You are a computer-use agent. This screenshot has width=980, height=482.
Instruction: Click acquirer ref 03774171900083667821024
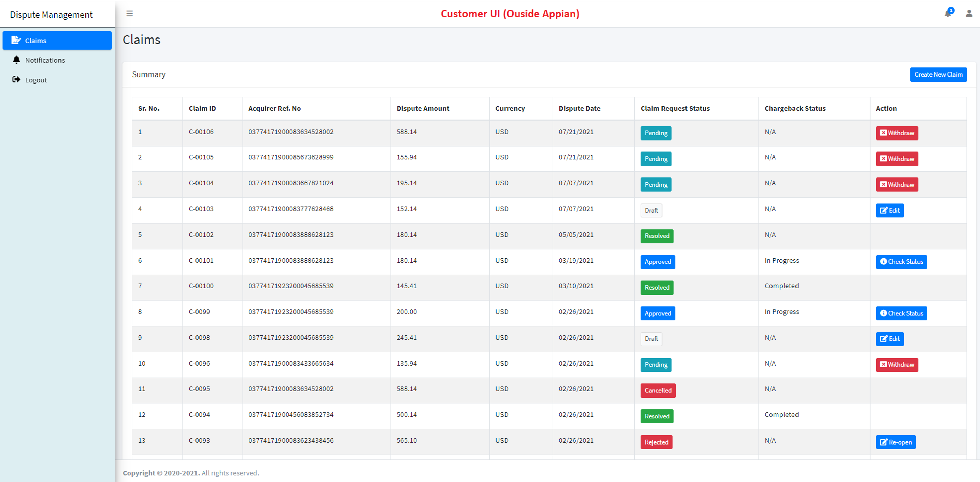pos(291,183)
